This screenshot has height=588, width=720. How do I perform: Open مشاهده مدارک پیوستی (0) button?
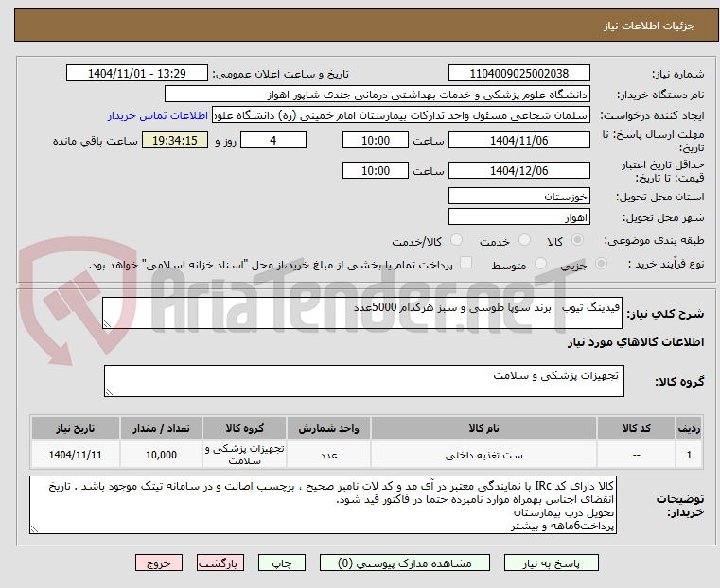point(405,562)
